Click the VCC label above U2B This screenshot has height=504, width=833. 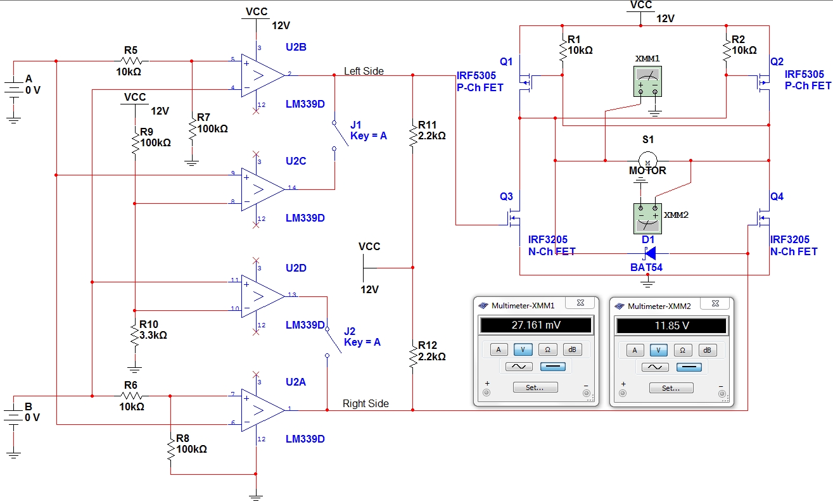click(257, 12)
